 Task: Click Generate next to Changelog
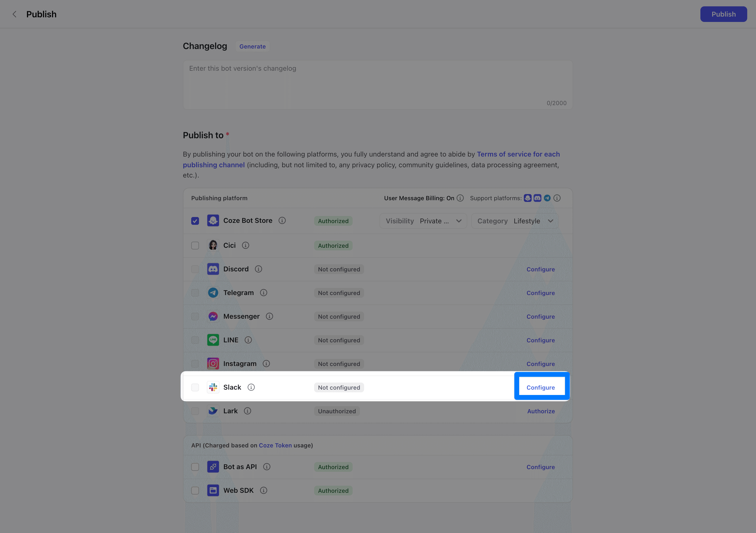point(252,46)
